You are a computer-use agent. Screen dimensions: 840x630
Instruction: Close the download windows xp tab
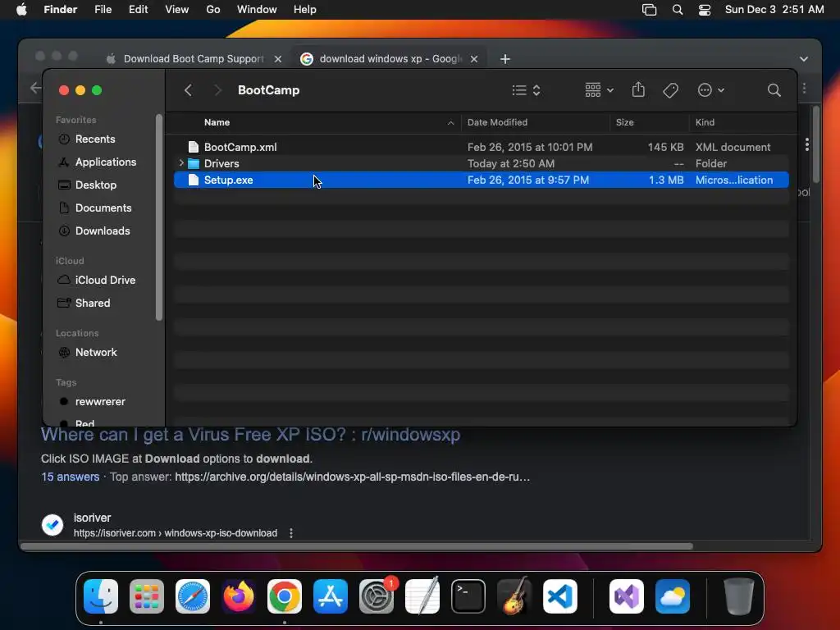click(x=474, y=59)
